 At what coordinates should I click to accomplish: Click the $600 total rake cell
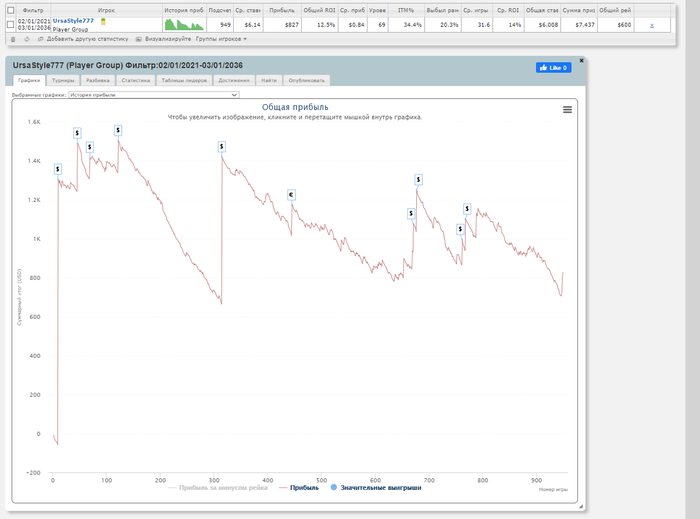[615, 25]
